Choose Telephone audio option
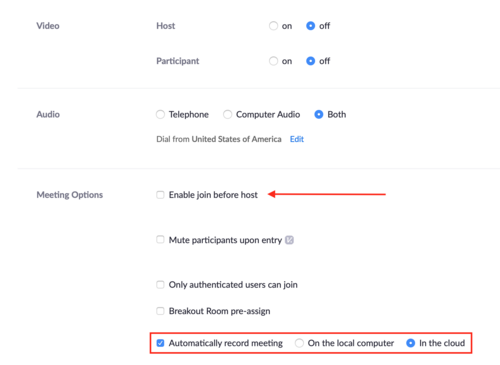The image size is (500, 365). (160, 114)
